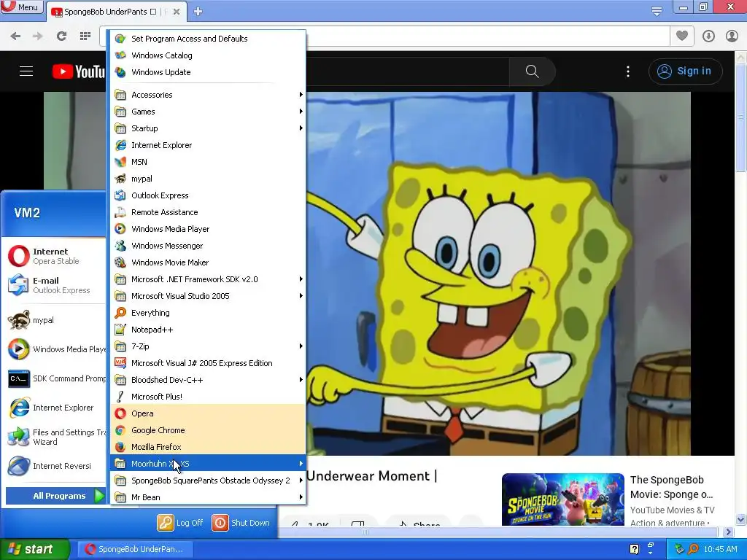Screen dimensions: 747x560
Task: Click the page vertical scrollbar thumb
Action: (x=741, y=117)
